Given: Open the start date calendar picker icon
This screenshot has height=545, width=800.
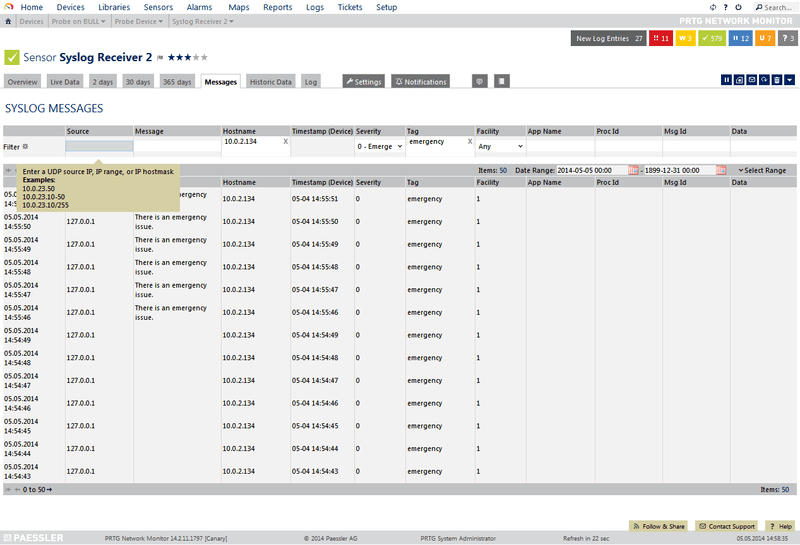Looking at the screenshot, I should coord(633,170).
